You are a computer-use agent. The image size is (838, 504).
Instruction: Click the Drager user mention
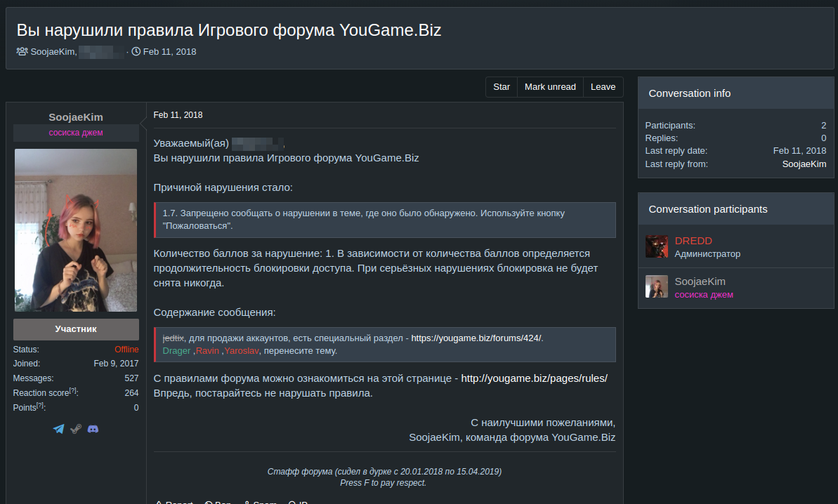coord(176,350)
